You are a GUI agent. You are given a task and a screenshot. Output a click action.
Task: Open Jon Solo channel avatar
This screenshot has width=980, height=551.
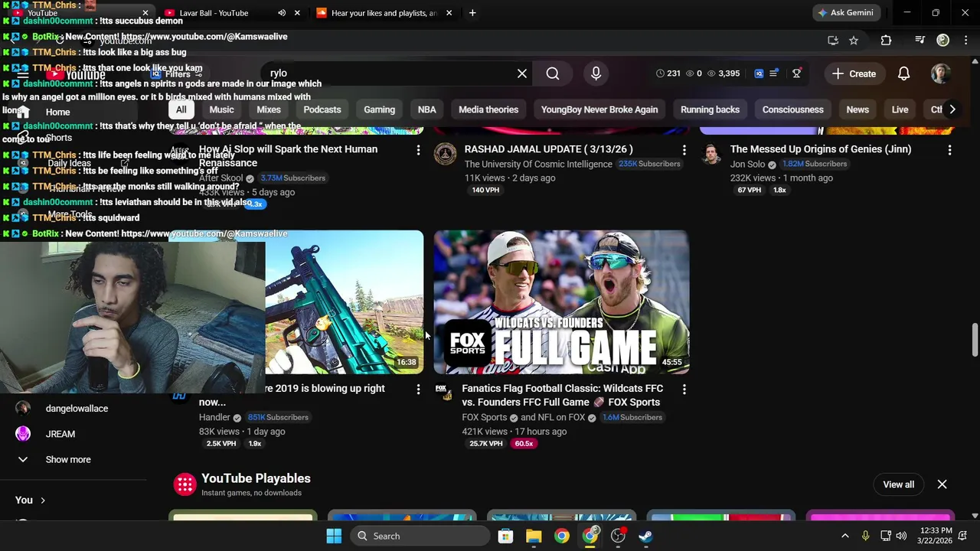click(710, 154)
